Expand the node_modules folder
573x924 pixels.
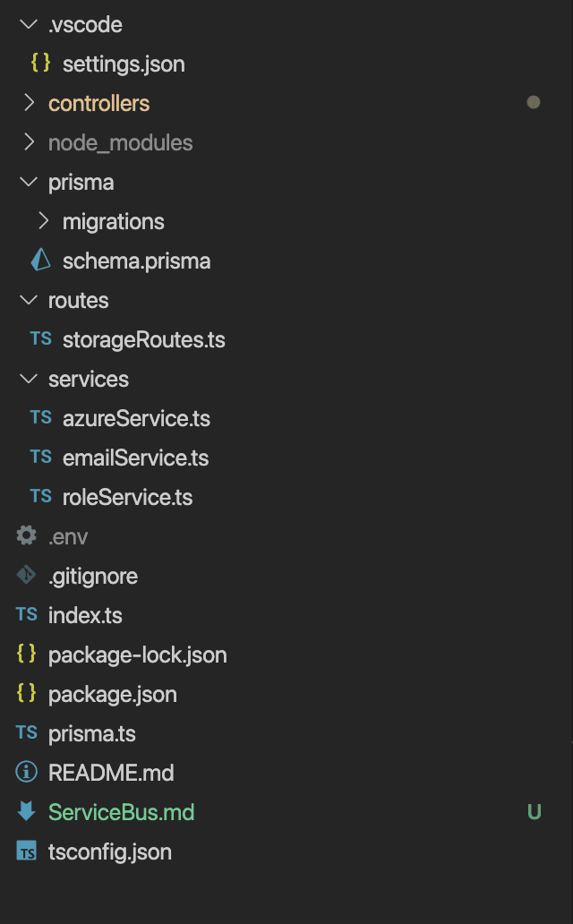pos(29,142)
